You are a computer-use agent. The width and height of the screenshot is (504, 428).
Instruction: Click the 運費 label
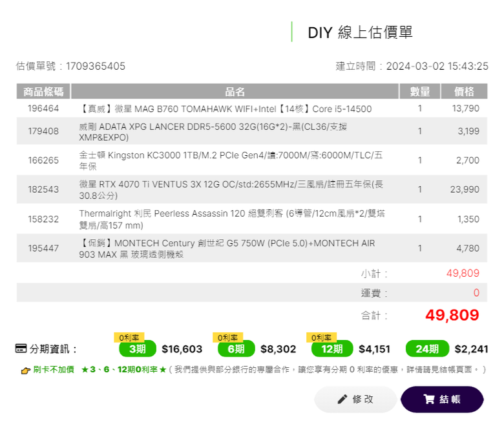tap(374, 293)
